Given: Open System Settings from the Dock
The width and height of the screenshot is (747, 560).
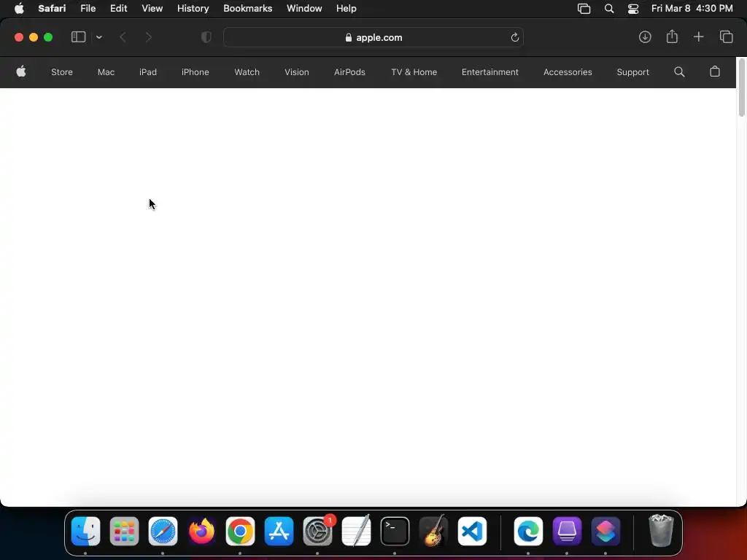Looking at the screenshot, I should tap(318, 531).
